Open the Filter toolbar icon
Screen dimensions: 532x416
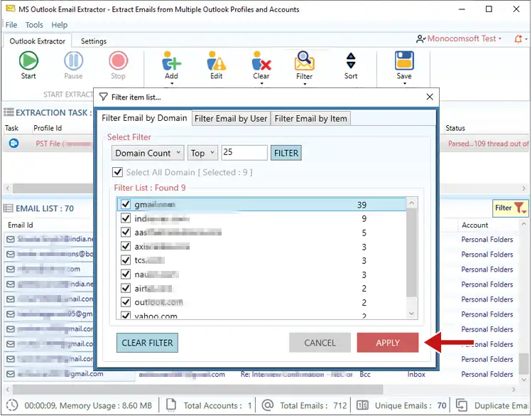pyautogui.click(x=304, y=60)
